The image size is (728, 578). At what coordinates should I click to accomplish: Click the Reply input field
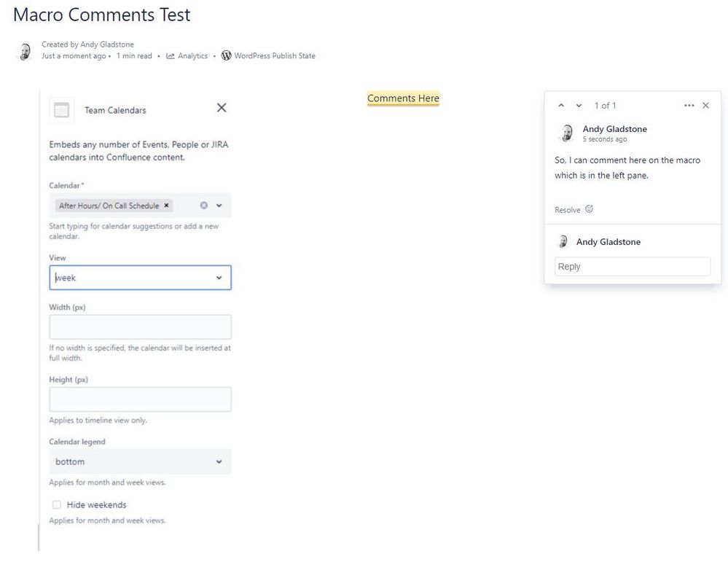633,267
